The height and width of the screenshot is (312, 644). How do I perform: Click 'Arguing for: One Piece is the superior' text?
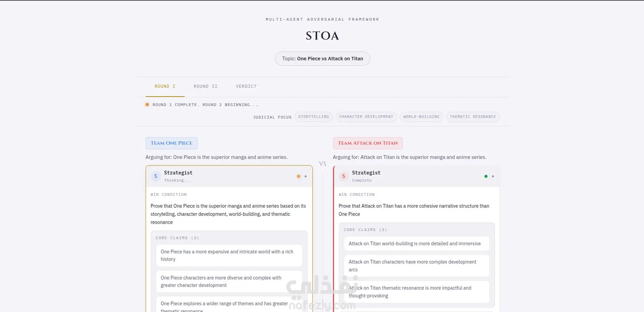tap(216, 157)
